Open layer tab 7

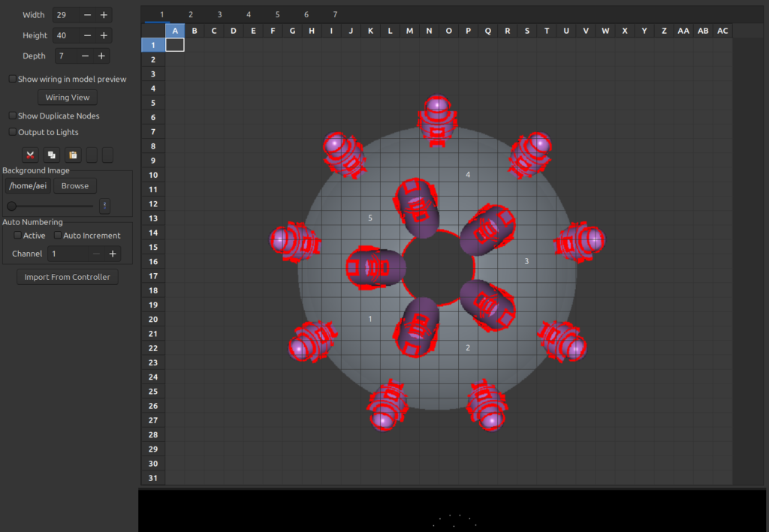point(335,14)
